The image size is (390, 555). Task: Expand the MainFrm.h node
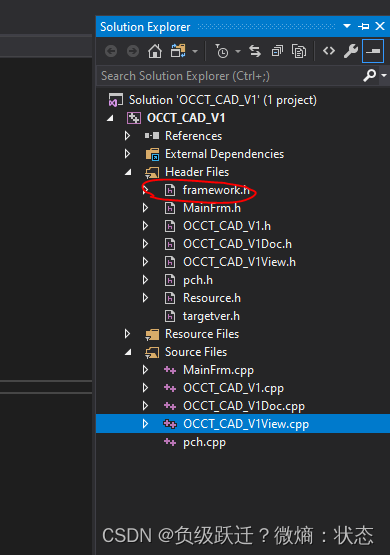pyautogui.click(x=145, y=208)
